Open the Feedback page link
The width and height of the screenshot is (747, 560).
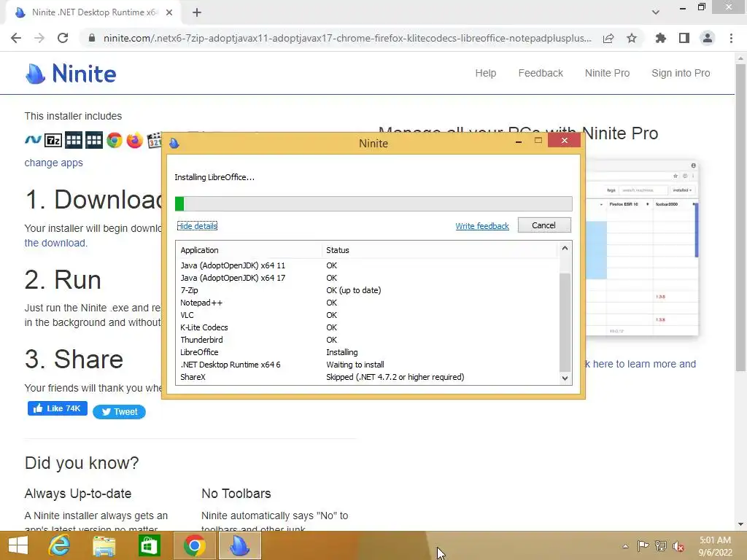click(541, 74)
